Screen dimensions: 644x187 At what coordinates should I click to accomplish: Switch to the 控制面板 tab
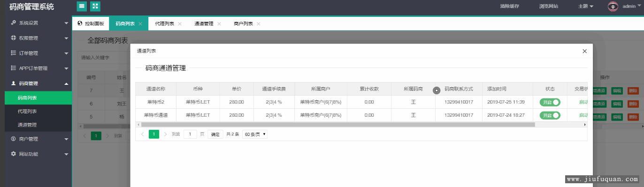(91, 23)
